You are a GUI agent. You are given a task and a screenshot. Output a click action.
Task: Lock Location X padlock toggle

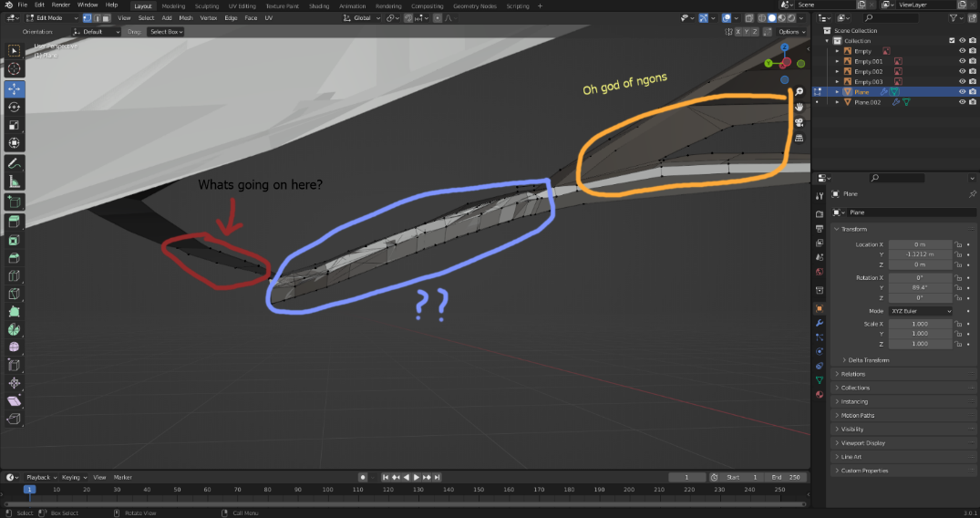[x=958, y=244]
